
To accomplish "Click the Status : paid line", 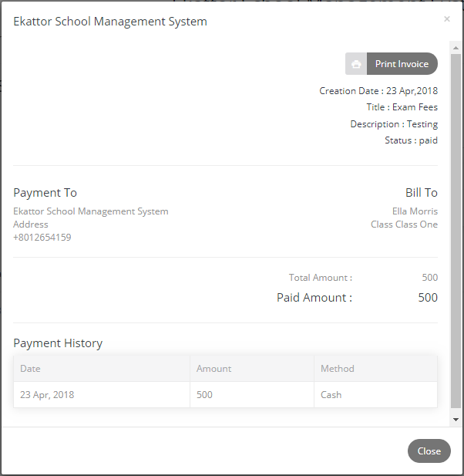I will [x=412, y=140].
